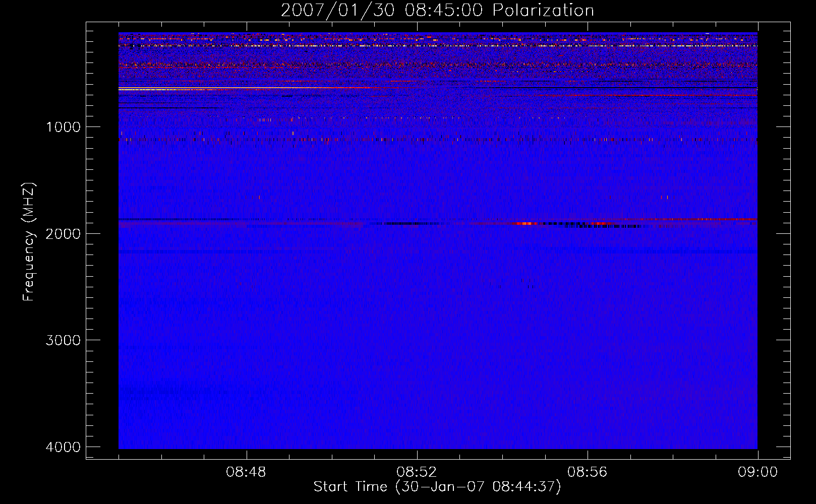Click the 4000 frequency tick label
This screenshot has height=504, width=816.
64,447
